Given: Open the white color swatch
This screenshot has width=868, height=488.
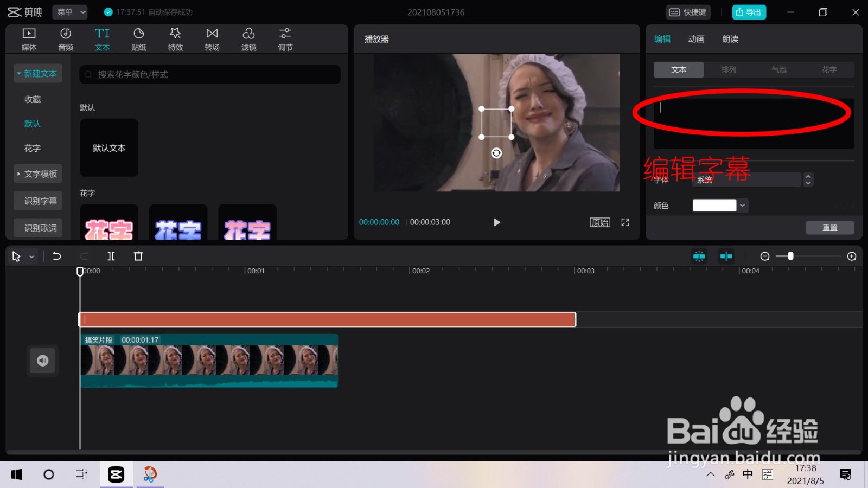Looking at the screenshot, I should pyautogui.click(x=714, y=206).
